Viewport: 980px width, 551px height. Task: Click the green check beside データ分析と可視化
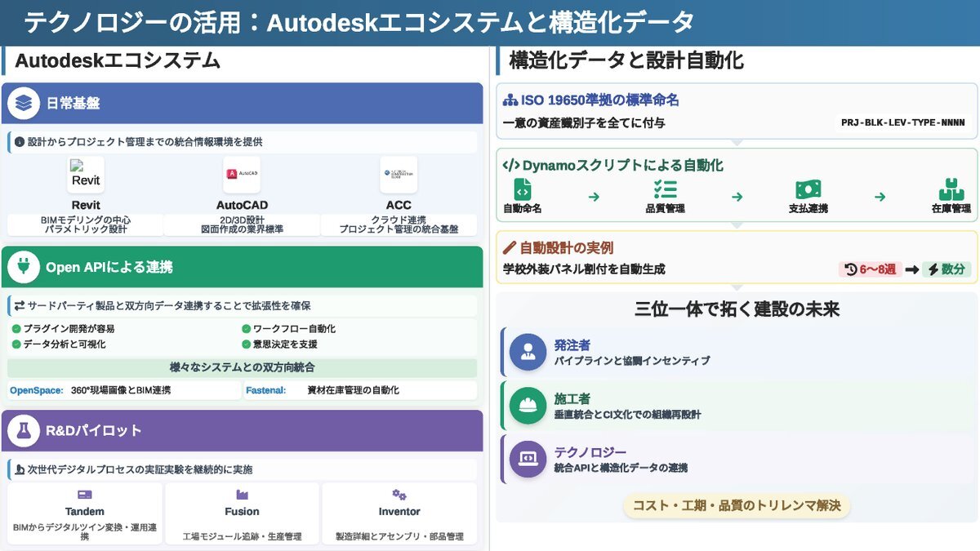16,344
